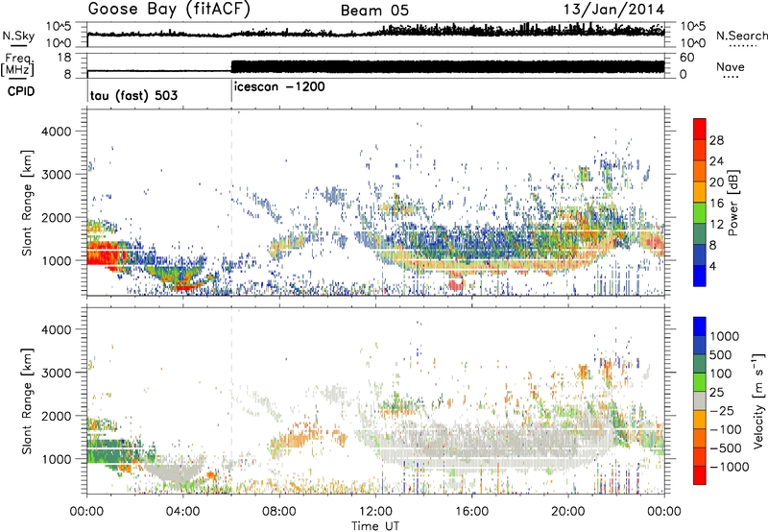768x532 pixels.
Task: Select the Freq. [MHz] axis label
Action: (x=18, y=64)
